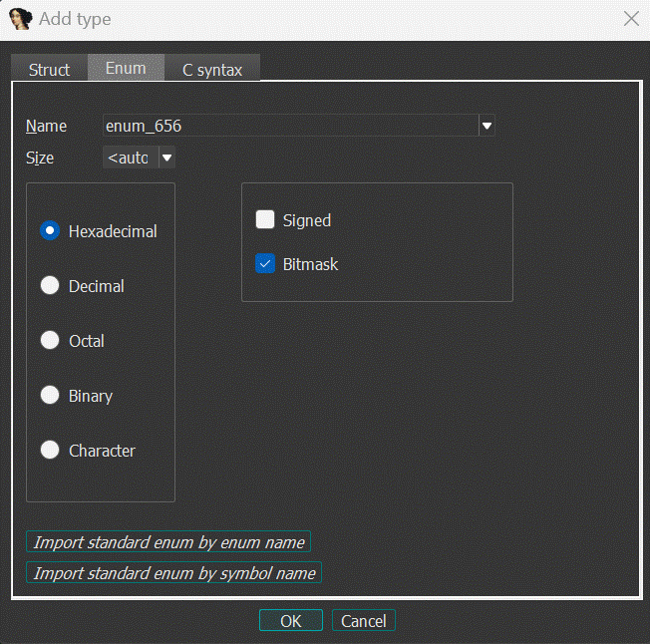Viewport: 650px width, 644px height.
Task: Expand the Name history dropdown arrow
Action: coord(487,126)
